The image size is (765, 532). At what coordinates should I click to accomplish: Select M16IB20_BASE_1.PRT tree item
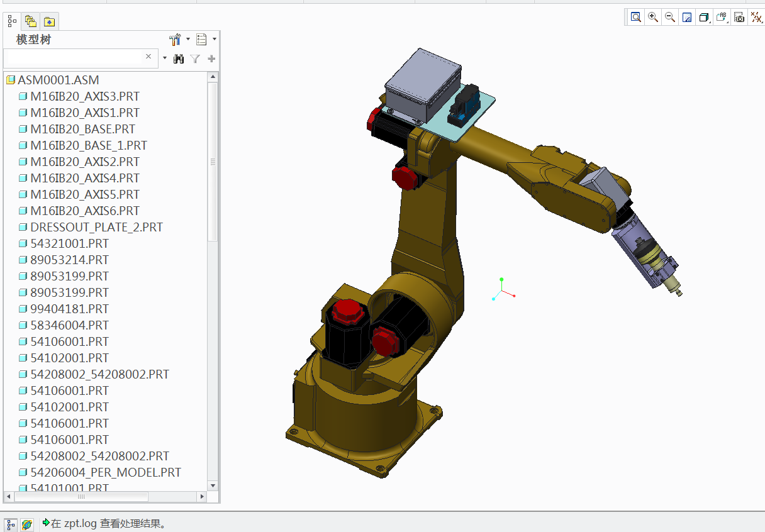[89, 145]
